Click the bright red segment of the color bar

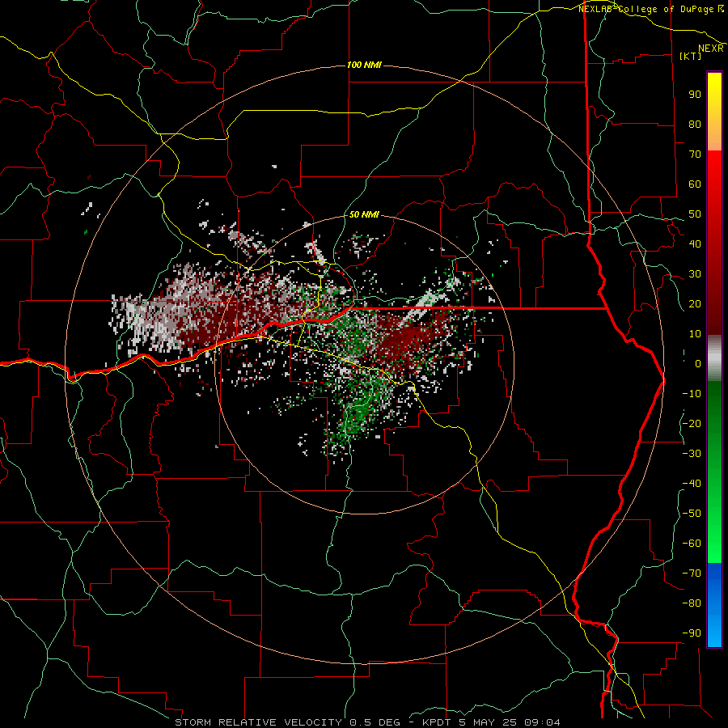tap(714, 171)
